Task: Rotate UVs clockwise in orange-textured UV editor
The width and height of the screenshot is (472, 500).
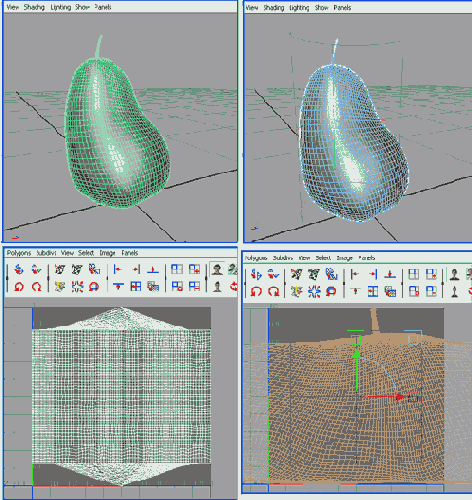Action: point(274,292)
